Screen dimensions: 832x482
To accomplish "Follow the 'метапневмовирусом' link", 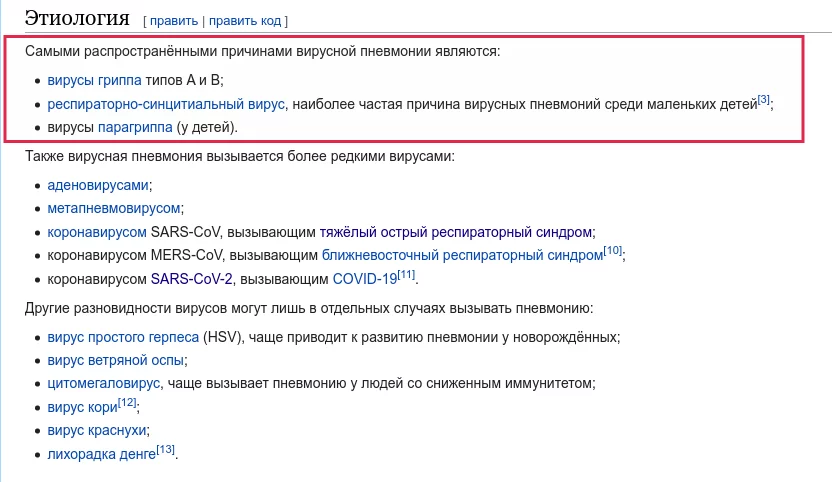I will click(x=114, y=208).
